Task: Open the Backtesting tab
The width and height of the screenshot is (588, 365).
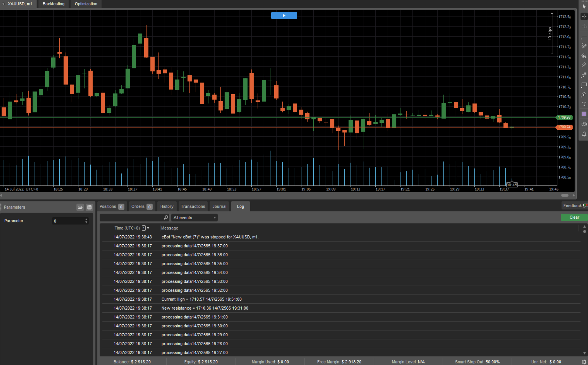Action: click(x=53, y=4)
